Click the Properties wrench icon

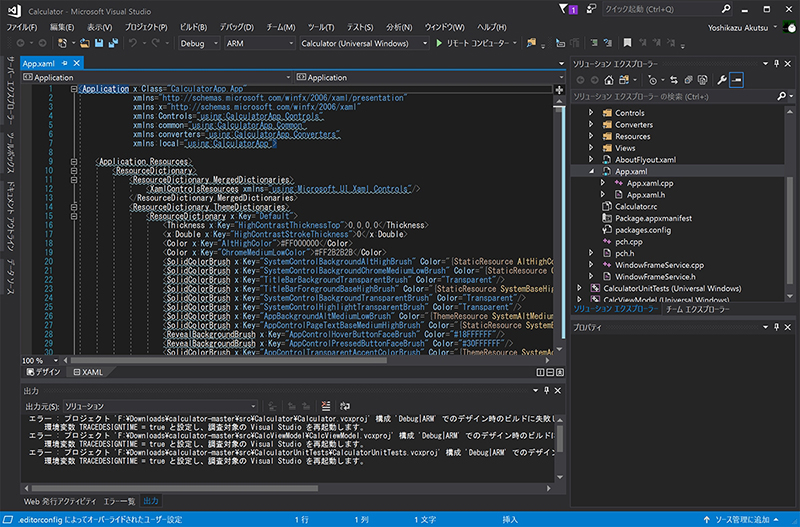[721, 80]
